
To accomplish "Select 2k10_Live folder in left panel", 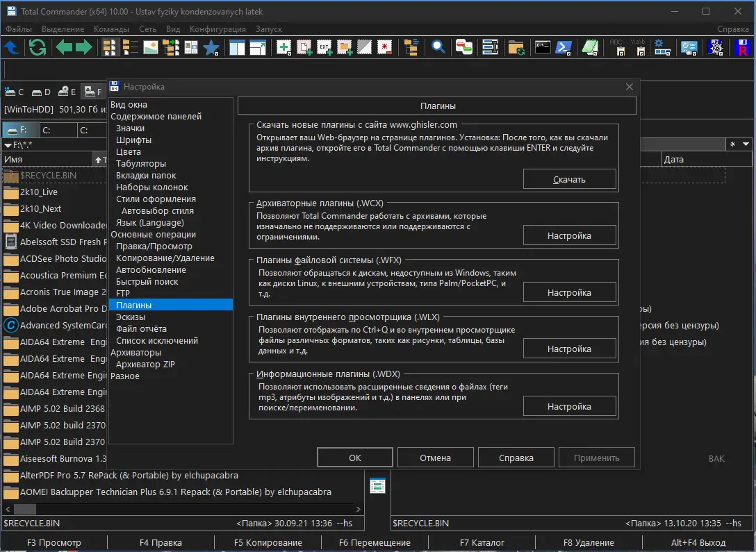I will click(39, 192).
